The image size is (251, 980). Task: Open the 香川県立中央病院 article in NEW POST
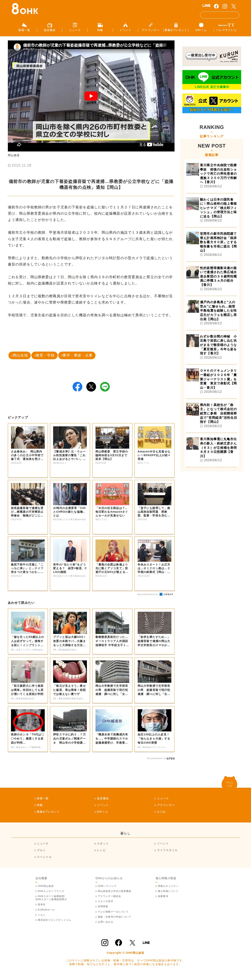[211, 175]
